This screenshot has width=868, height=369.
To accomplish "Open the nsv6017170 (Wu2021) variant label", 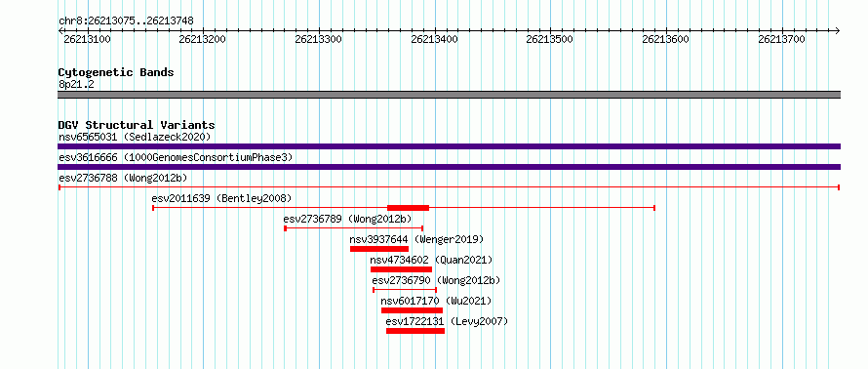I will point(436,301).
